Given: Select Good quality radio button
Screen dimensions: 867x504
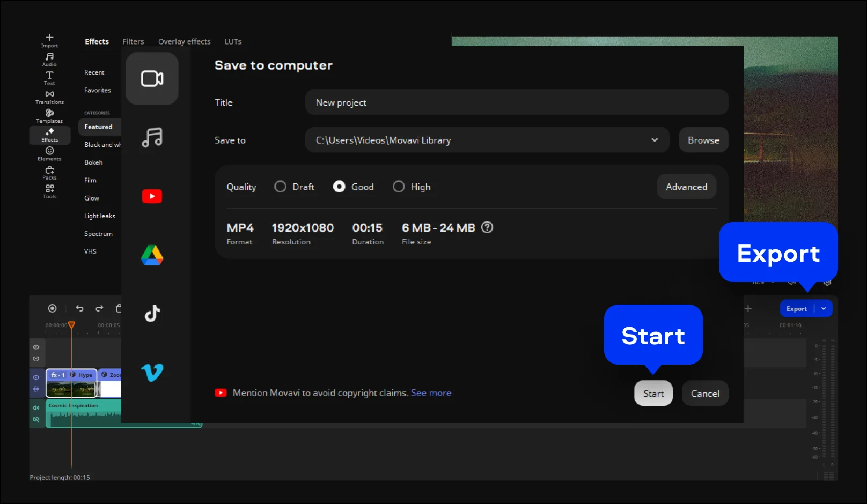Looking at the screenshot, I should pos(339,187).
